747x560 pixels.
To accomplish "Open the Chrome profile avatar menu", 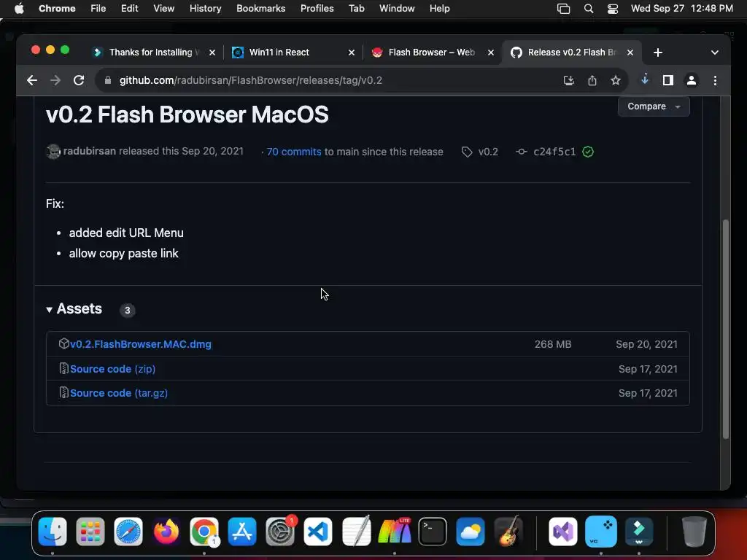I will (x=692, y=80).
